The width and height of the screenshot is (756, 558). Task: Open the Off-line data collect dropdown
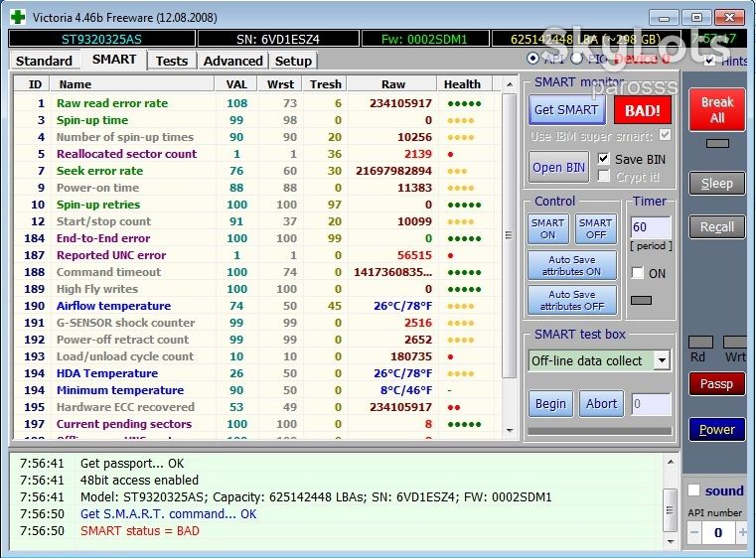[x=662, y=360]
